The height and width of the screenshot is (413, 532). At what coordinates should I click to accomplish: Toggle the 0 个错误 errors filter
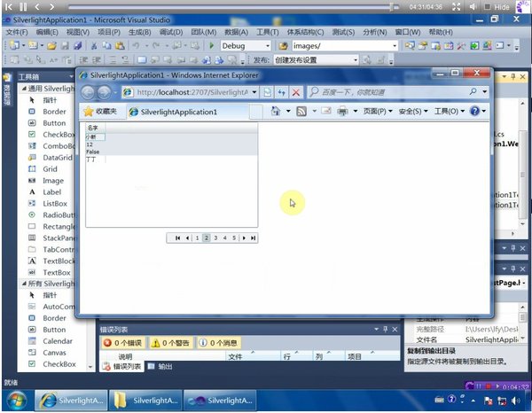click(x=123, y=343)
